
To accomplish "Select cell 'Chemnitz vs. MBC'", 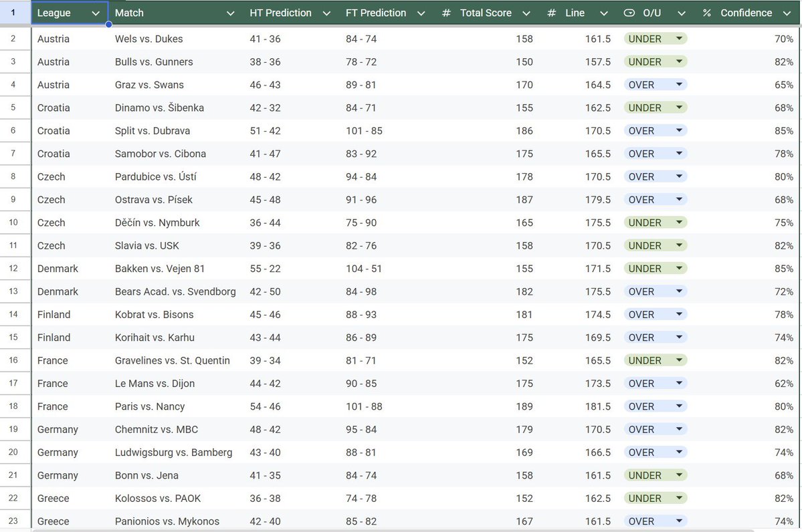I will 177,430.
